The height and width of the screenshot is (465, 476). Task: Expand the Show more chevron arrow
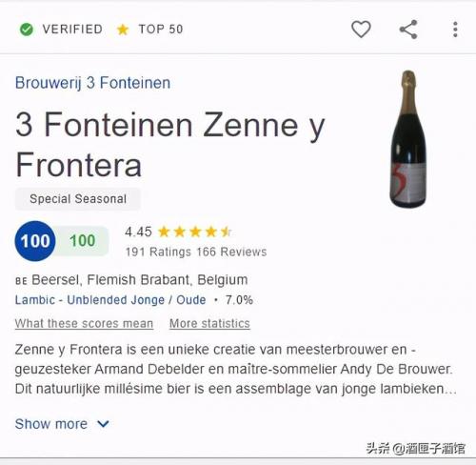coord(103,424)
